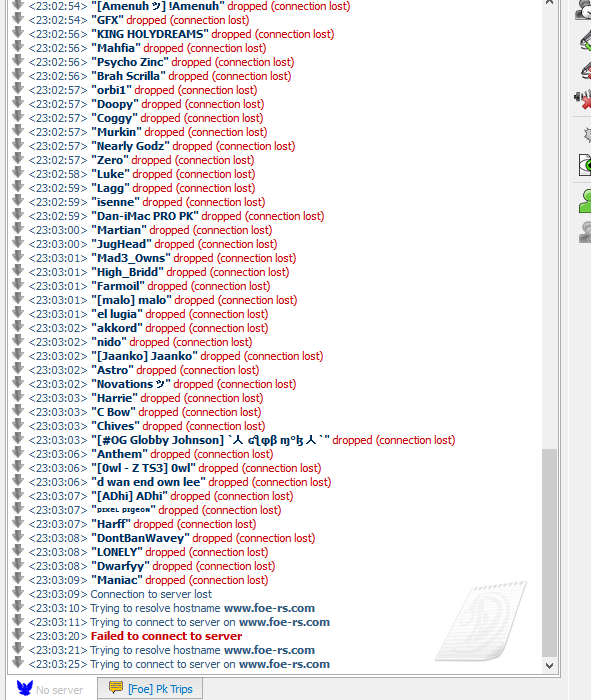Image resolution: width=591 pixels, height=700 pixels.
Task: Click the username "DontBanWavey"
Action: tap(141, 538)
